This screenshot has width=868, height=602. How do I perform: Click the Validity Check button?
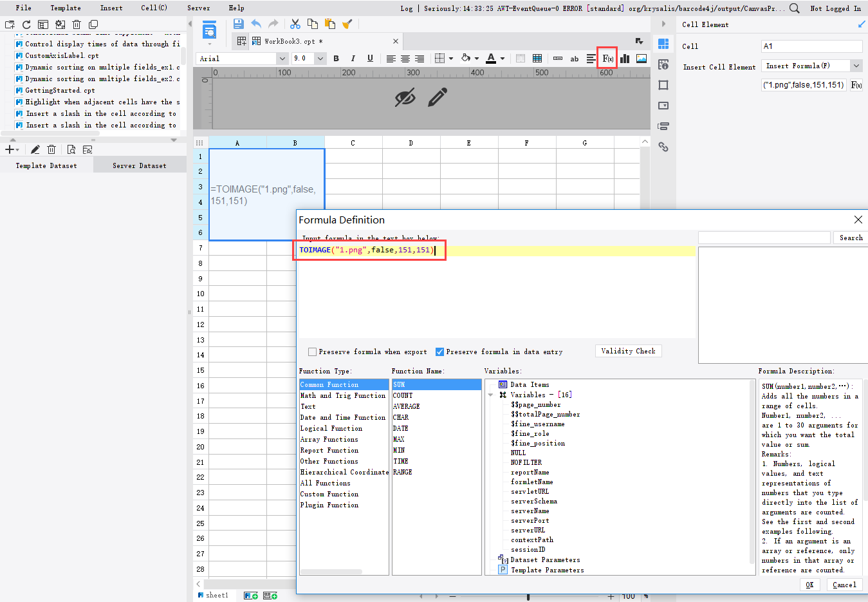(628, 351)
